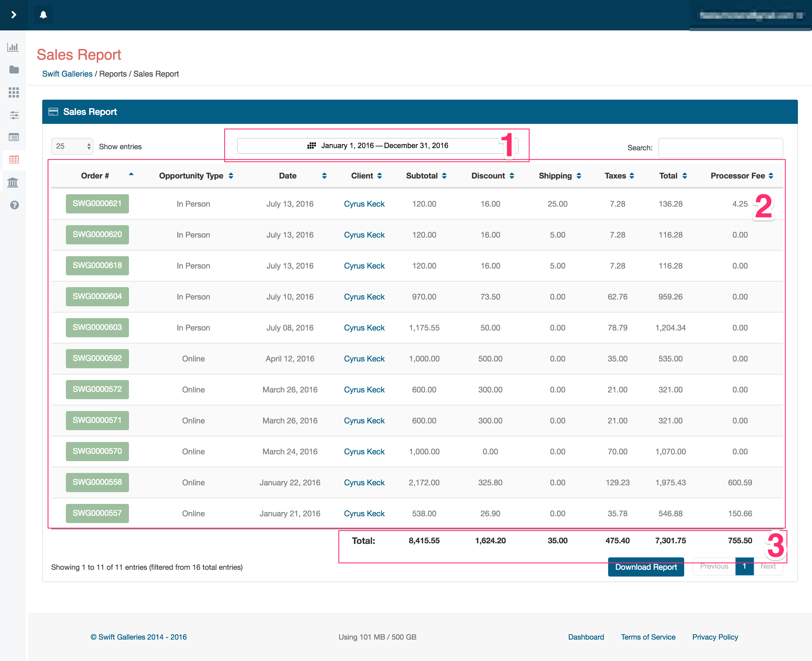Screen dimensions: 812x661
Task: Open order SWG0000558
Action: (97, 483)
